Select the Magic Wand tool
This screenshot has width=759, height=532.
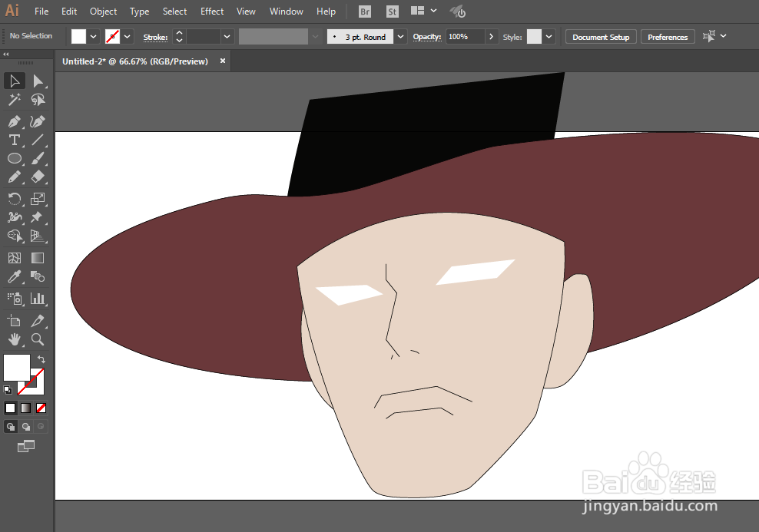coord(15,100)
